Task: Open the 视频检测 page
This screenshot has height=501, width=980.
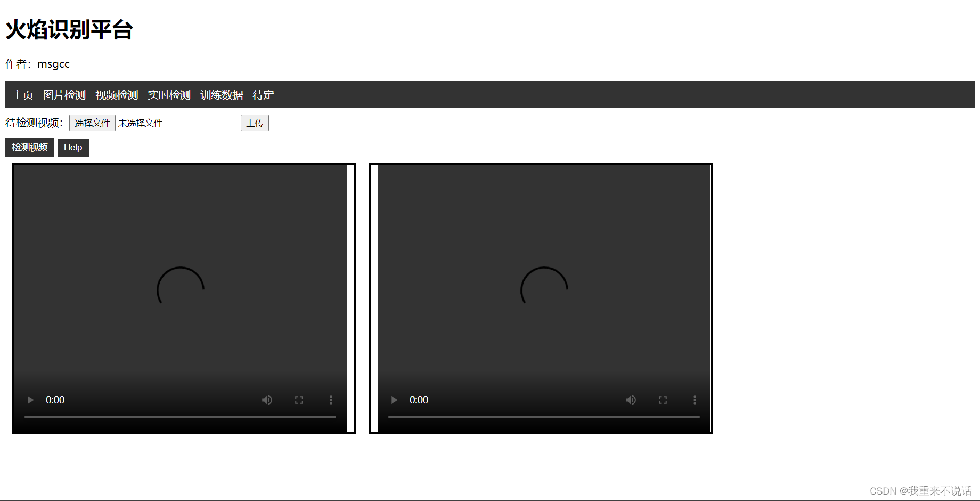Action: coord(117,95)
